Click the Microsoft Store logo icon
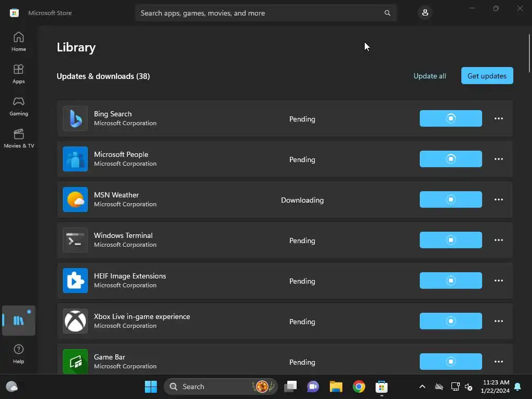The height and width of the screenshot is (399, 532). [14, 13]
